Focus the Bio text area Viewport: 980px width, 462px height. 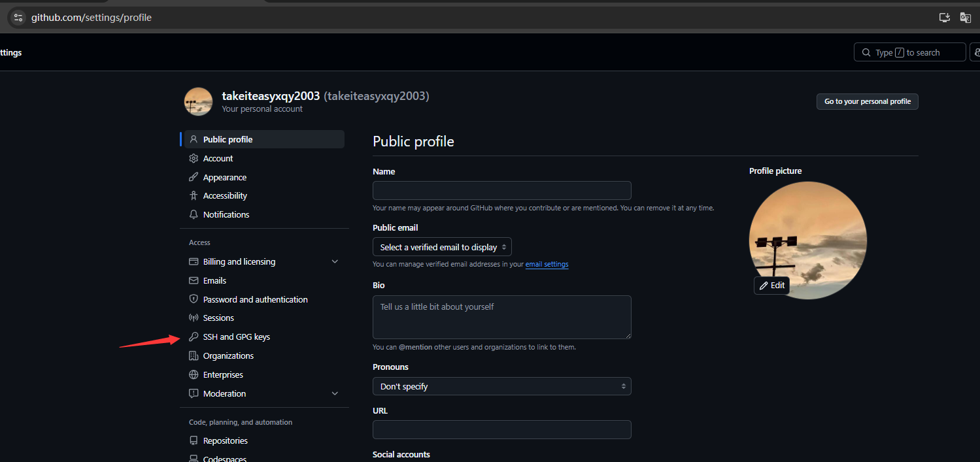click(x=502, y=317)
